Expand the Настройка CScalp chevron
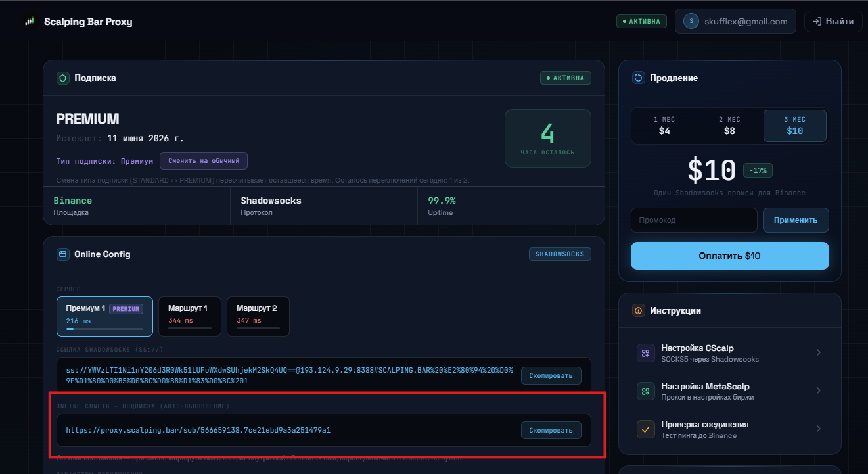Screen dimensions: 868x474 click(x=819, y=352)
